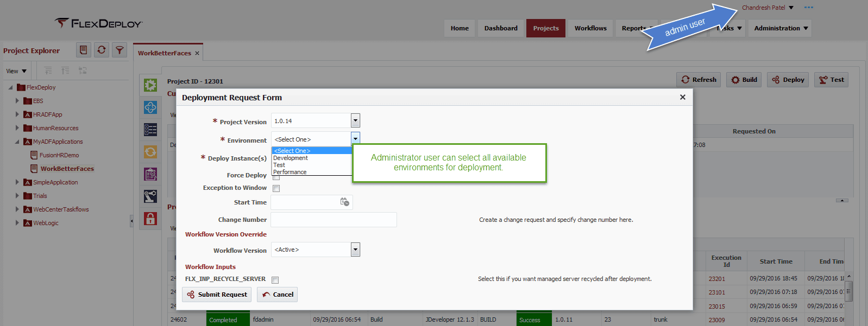Click execution id 23201
Screen dimensions: 868x326
[716, 279]
